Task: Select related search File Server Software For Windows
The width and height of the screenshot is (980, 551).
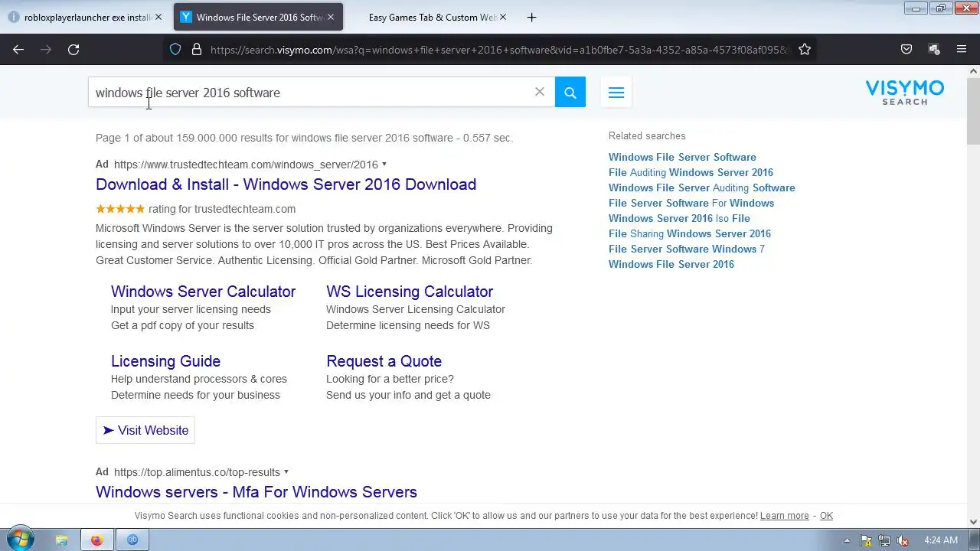Action: click(691, 203)
